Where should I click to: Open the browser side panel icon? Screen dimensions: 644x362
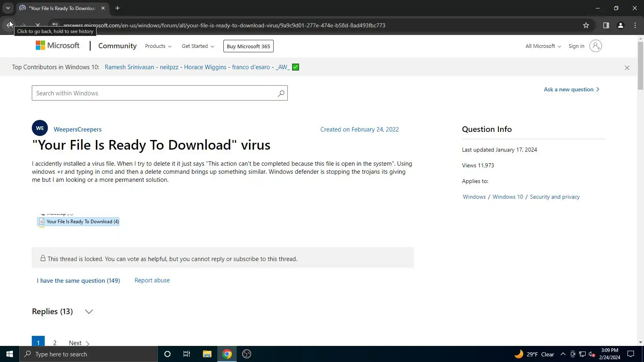(x=606, y=25)
